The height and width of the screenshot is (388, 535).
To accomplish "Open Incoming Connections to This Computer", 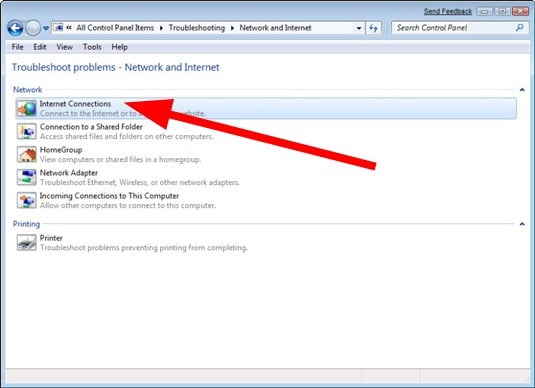I will pyautogui.click(x=109, y=196).
